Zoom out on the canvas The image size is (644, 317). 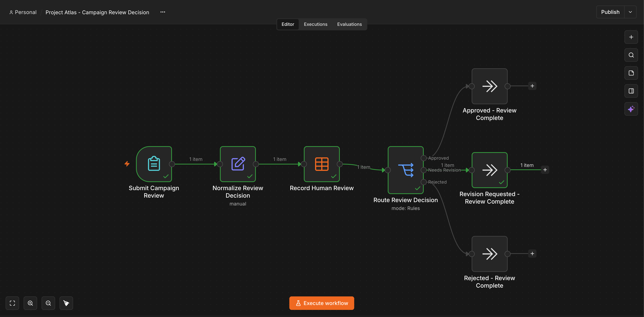tap(48, 303)
